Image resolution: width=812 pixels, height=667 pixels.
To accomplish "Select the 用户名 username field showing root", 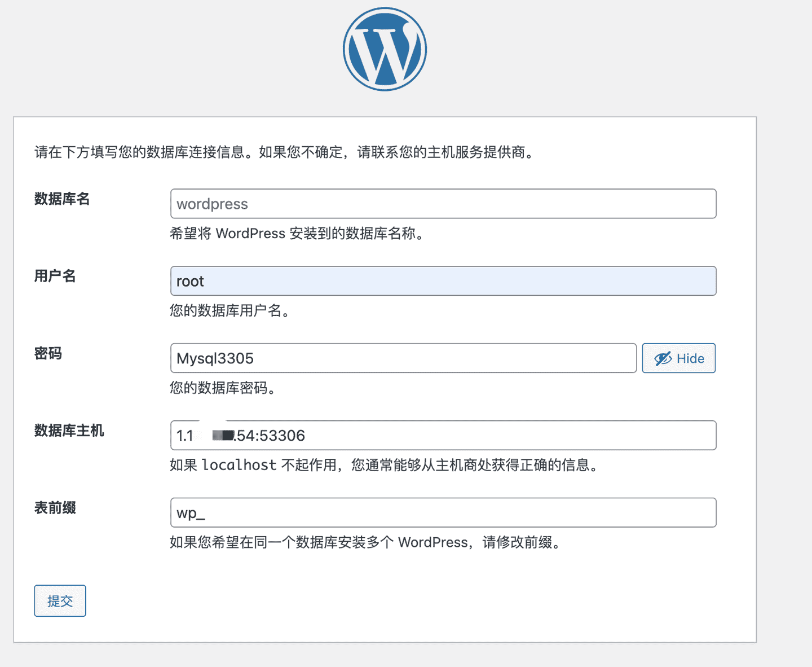I will tap(443, 280).
